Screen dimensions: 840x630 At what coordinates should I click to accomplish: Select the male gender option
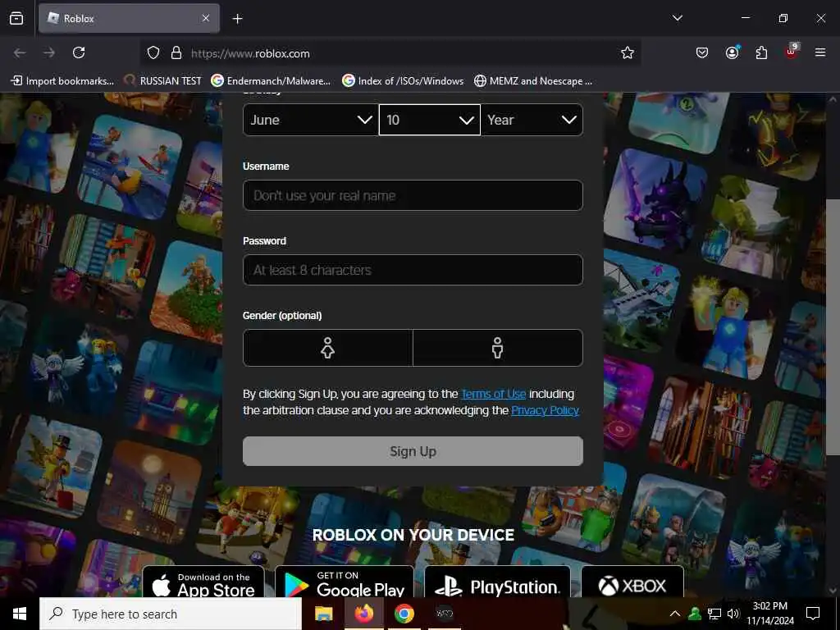coord(498,348)
